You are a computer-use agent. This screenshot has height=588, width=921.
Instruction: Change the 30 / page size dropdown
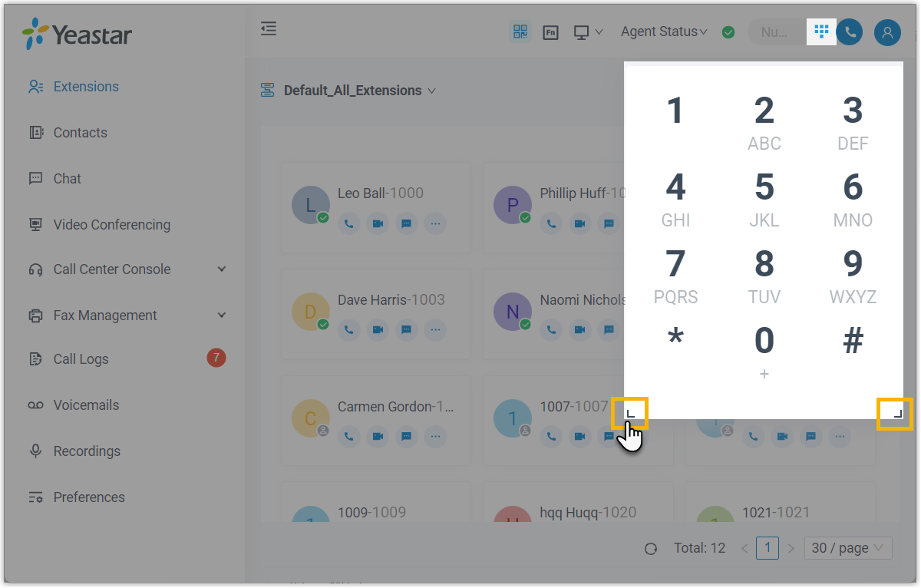tap(847, 548)
